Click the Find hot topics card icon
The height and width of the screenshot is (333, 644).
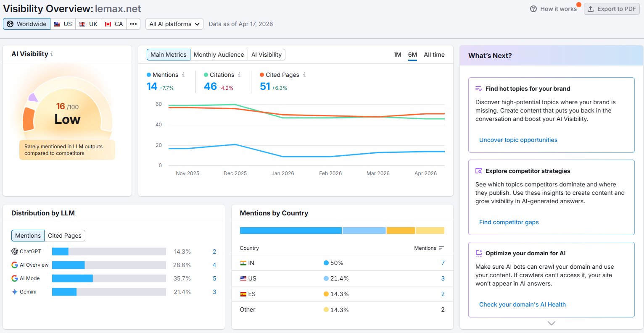(479, 89)
